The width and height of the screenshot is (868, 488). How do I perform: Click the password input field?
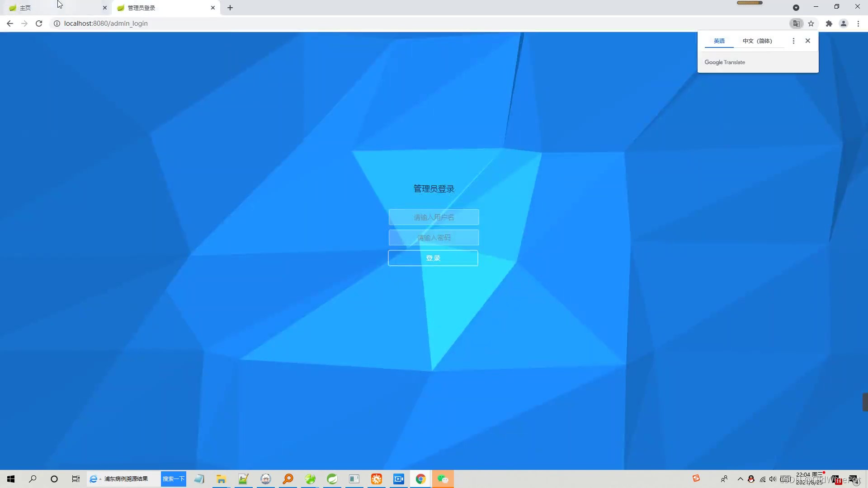(434, 237)
